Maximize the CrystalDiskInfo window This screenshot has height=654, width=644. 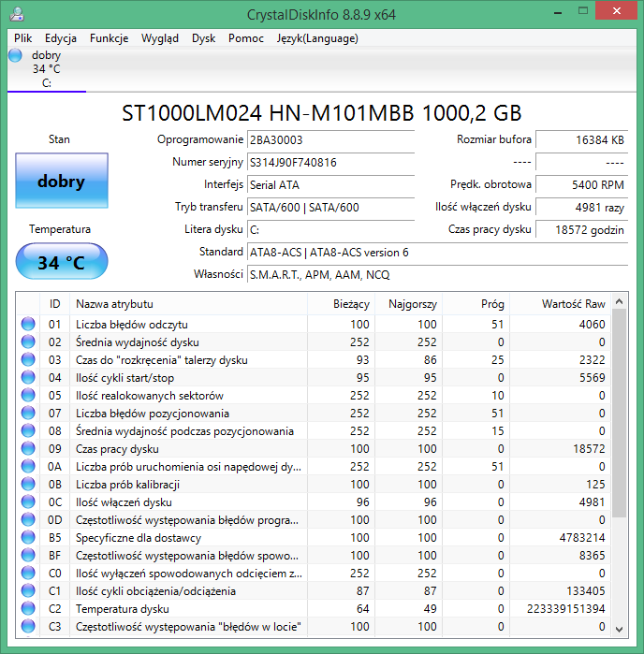(x=583, y=11)
